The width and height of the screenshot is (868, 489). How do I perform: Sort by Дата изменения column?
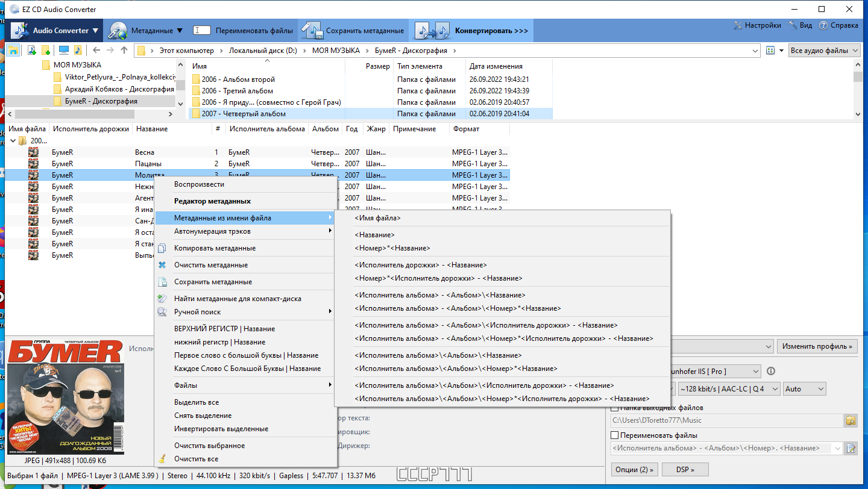coord(496,66)
